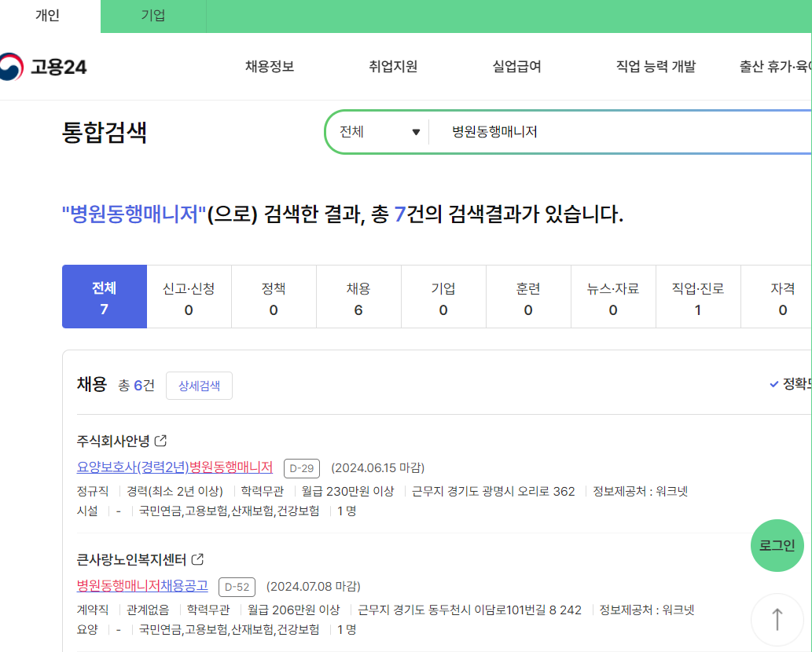Click inside the 병원동행매니저 search input field
Image resolution: width=812 pixels, height=652 pixels.
(x=550, y=131)
